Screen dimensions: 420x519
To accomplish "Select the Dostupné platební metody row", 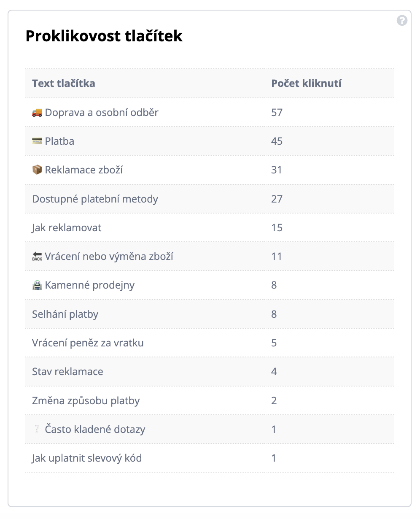I will click(x=95, y=199).
